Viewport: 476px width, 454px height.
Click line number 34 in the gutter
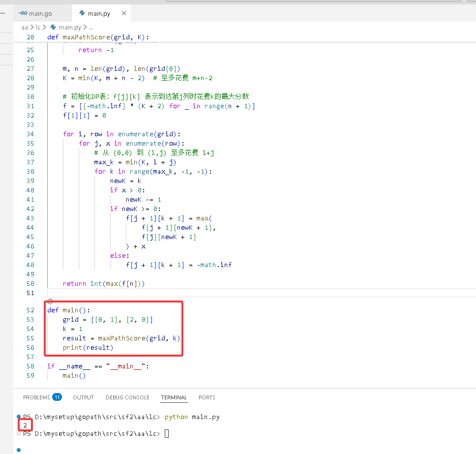[30, 134]
